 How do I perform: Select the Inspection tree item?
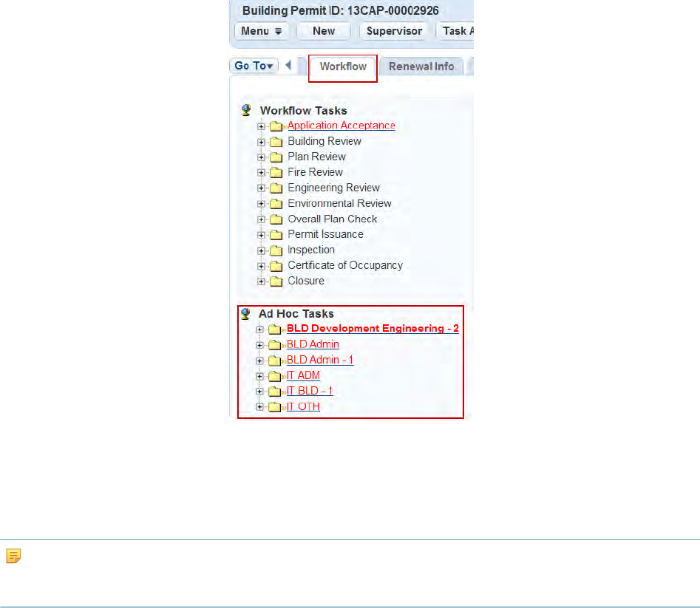[311, 250]
